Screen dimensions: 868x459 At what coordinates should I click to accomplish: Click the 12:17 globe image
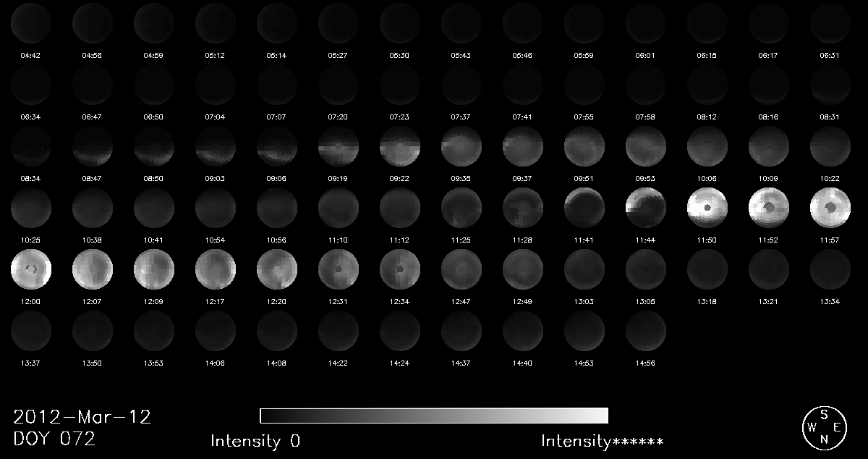(x=216, y=269)
